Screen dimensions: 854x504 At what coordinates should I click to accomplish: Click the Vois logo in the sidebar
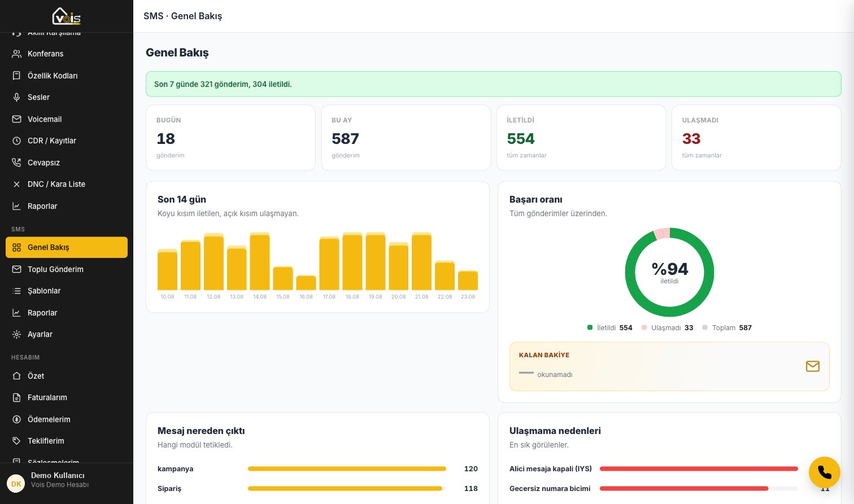coord(67,16)
